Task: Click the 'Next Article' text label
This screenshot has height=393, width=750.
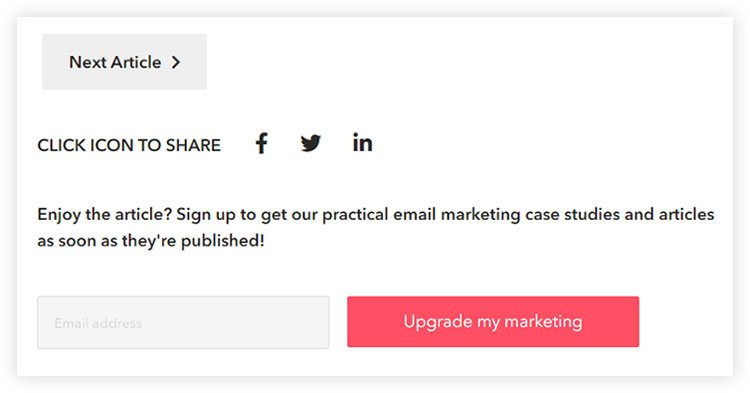Action: tap(115, 62)
